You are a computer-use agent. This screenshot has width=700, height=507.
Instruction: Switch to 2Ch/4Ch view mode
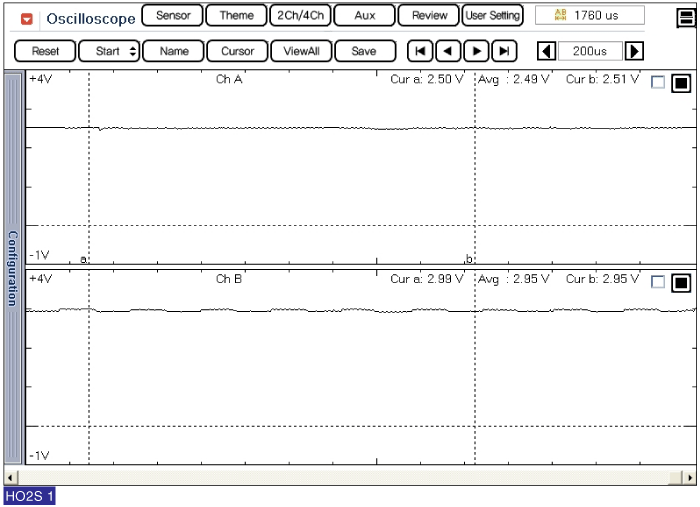[300, 16]
